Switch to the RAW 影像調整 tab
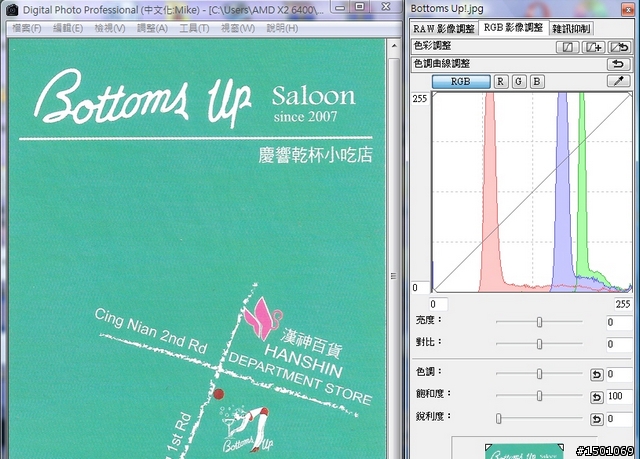 click(x=444, y=29)
